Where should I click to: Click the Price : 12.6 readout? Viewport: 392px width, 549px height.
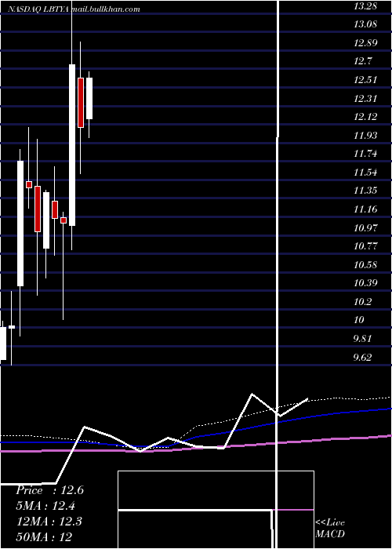pyautogui.click(x=49, y=490)
